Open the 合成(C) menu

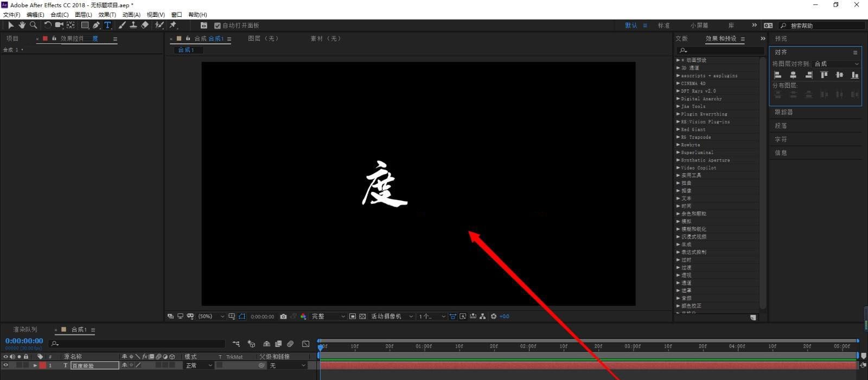click(60, 15)
